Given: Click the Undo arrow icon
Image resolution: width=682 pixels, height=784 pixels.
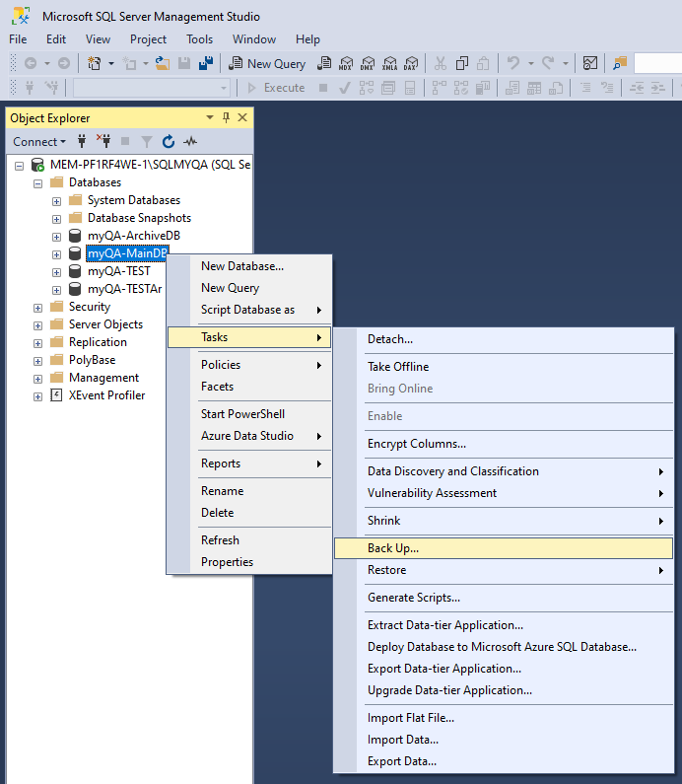Looking at the screenshot, I should (x=513, y=63).
